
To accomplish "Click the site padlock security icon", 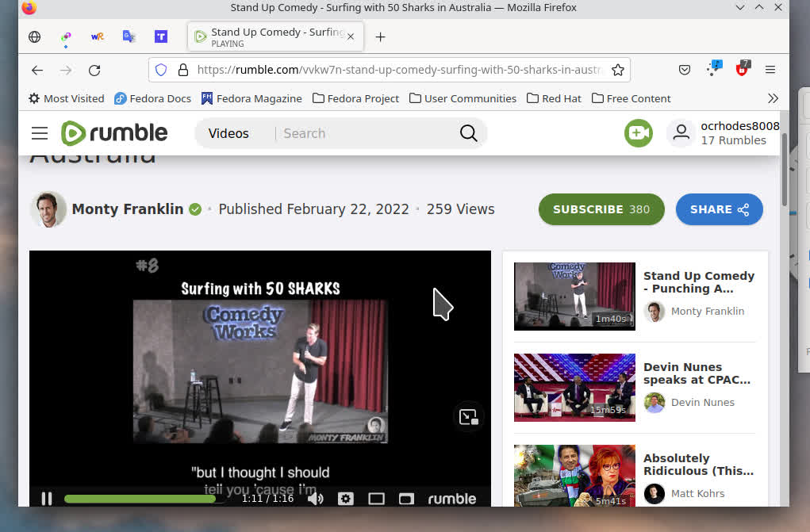I will point(183,70).
